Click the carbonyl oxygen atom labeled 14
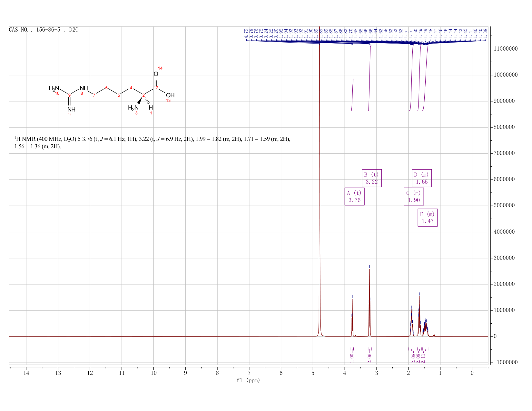 156,74
